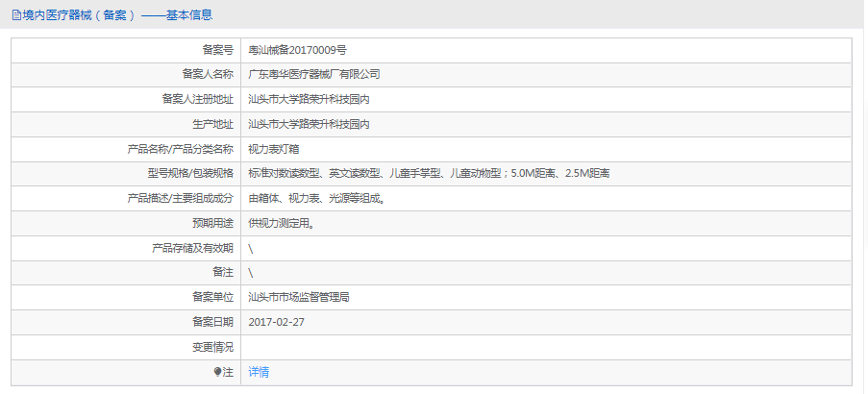Select the product name 视力表灯箱
The image size is (868, 394).
click(275, 149)
